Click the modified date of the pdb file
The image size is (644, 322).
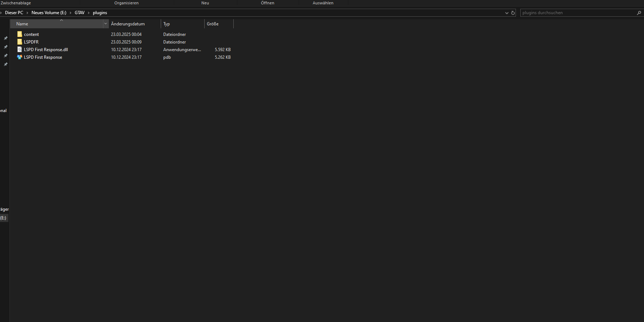click(x=126, y=57)
